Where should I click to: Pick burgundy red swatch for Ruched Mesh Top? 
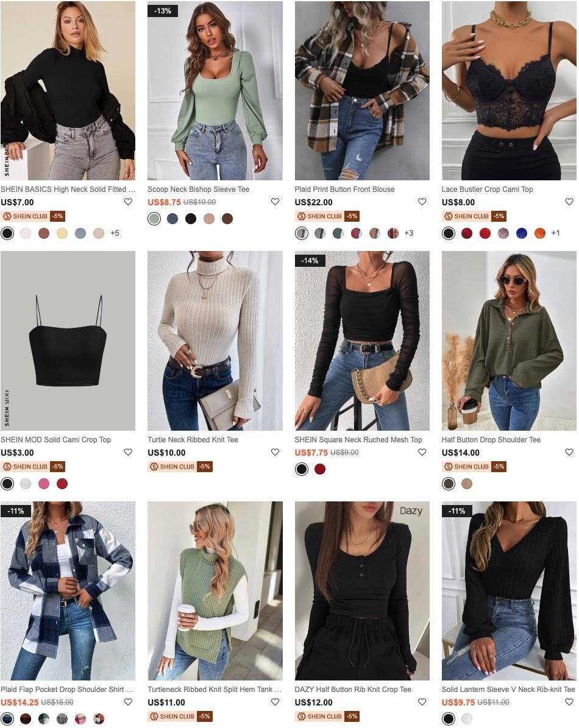pos(320,470)
